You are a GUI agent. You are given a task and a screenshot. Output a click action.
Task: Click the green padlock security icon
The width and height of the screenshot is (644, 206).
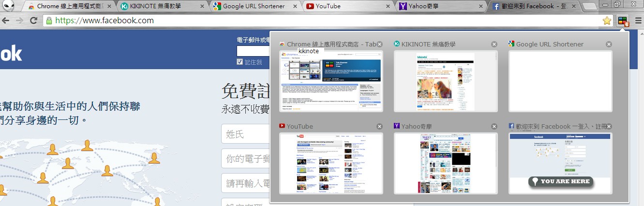pos(49,20)
